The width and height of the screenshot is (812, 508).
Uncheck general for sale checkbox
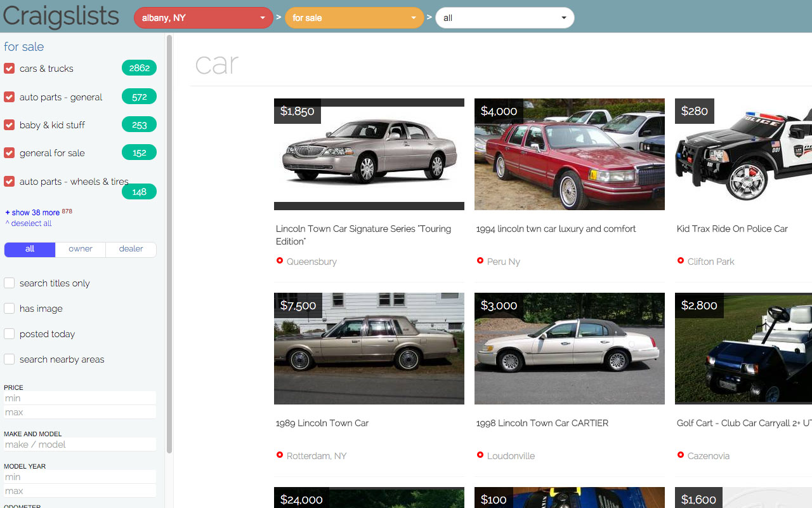coord(10,152)
